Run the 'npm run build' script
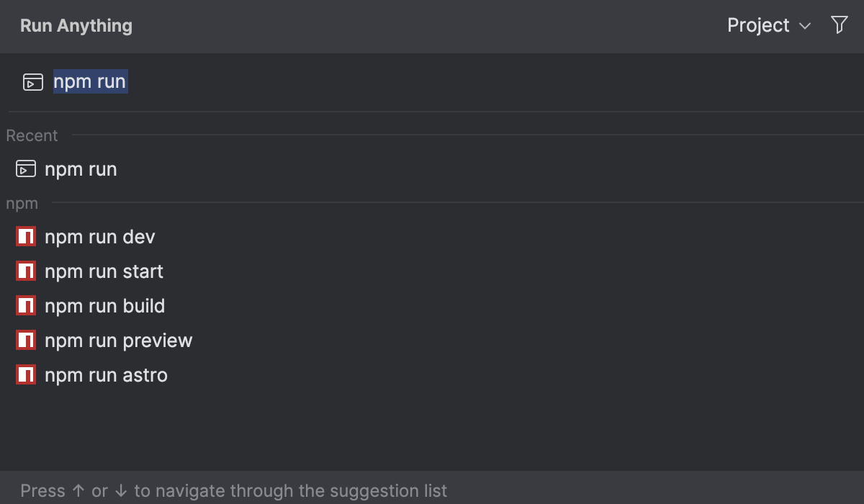Image resolution: width=864 pixels, height=504 pixels. pos(105,305)
